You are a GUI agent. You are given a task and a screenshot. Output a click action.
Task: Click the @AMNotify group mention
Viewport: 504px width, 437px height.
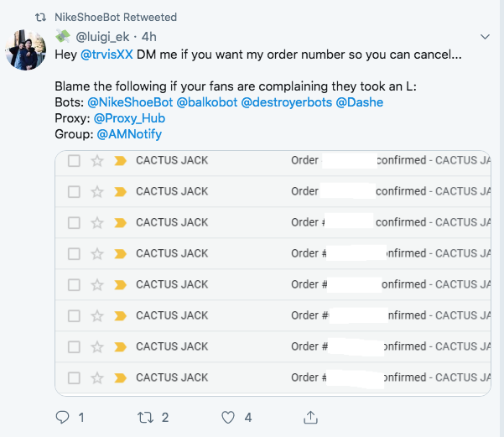tap(129, 134)
